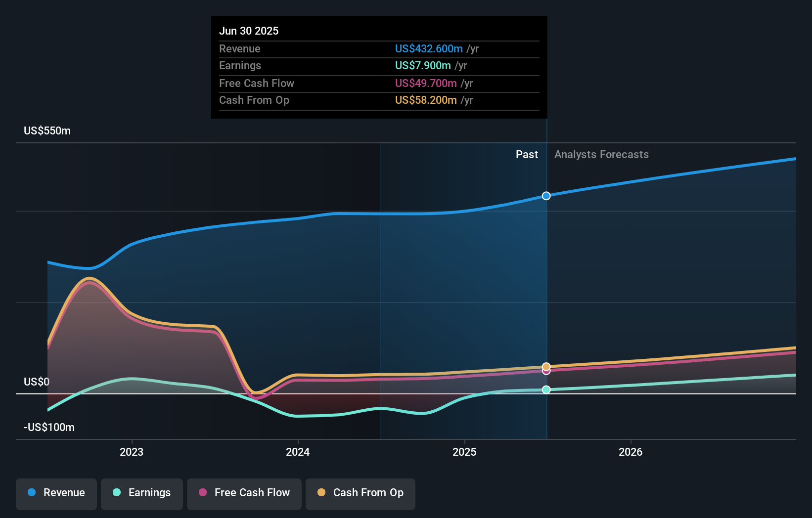Select the teal Earnings point marker
Screen dimensions: 812x518
[x=546, y=390]
